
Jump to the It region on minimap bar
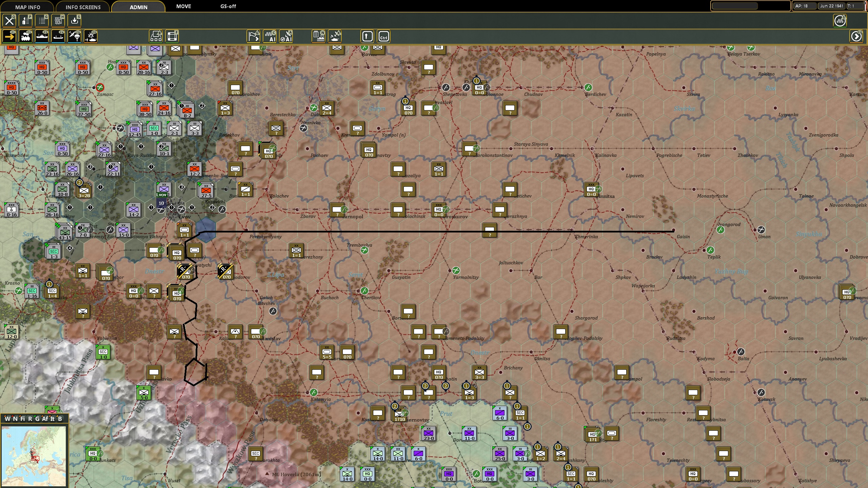53,419
